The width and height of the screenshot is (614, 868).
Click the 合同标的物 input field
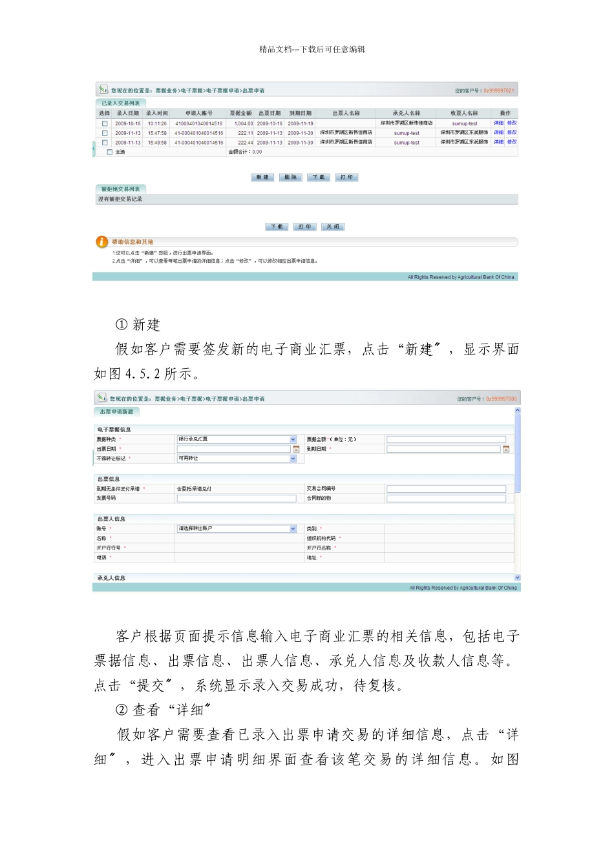coord(446,499)
